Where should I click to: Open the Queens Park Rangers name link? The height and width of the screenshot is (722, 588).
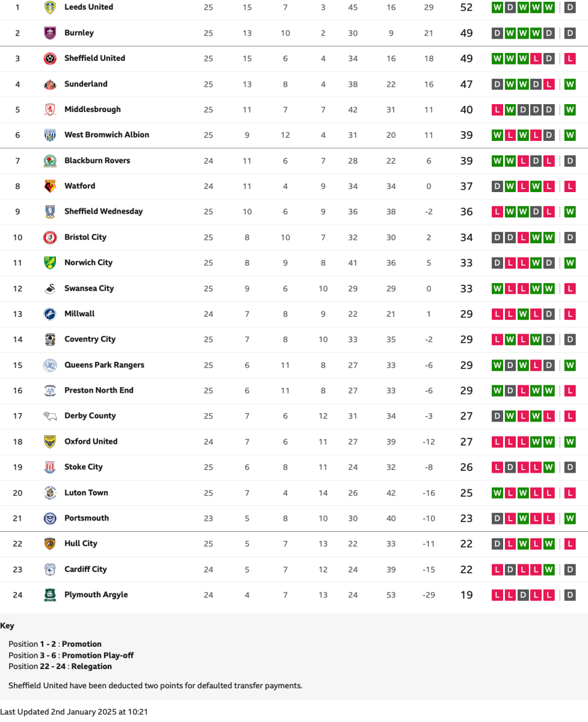tap(104, 365)
